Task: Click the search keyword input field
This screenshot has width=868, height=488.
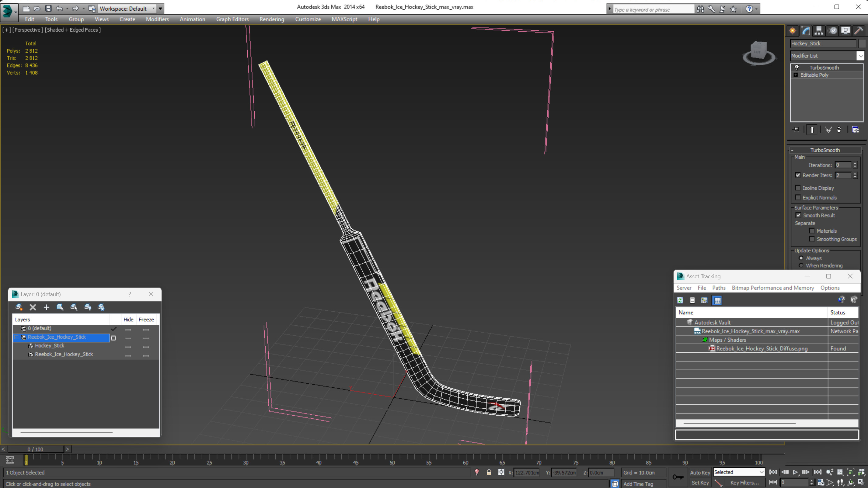Action: (x=654, y=9)
